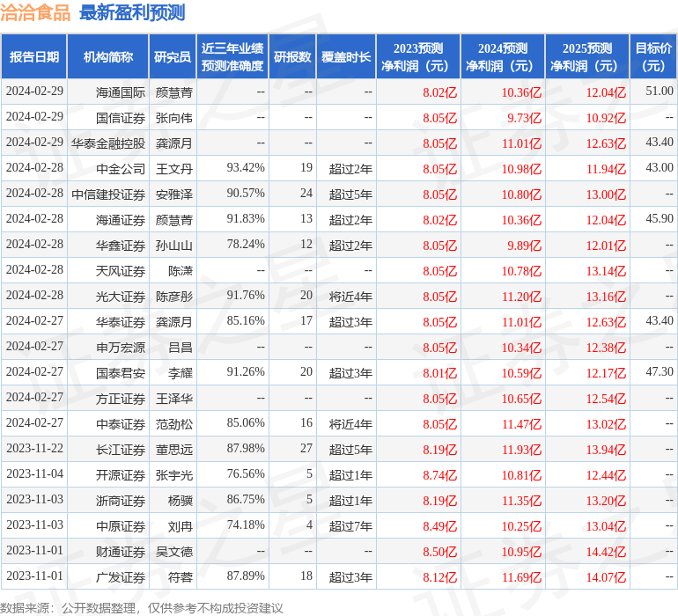This screenshot has height=616, width=678.
Task: Click researcher name 董思远
Action: 173,450
